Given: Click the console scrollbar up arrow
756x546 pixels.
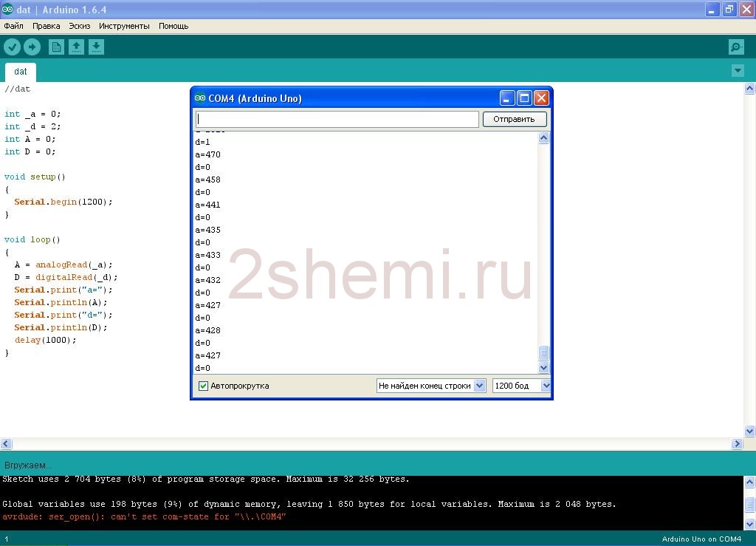Looking at the screenshot, I should (750, 482).
